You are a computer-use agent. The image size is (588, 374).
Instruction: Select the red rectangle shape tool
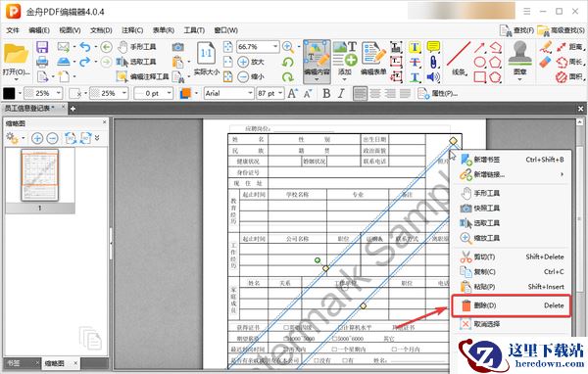click(x=480, y=76)
